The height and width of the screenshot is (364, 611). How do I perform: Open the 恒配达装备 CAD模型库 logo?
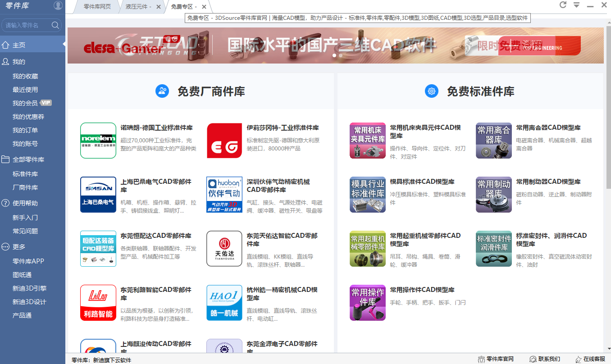point(98,249)
